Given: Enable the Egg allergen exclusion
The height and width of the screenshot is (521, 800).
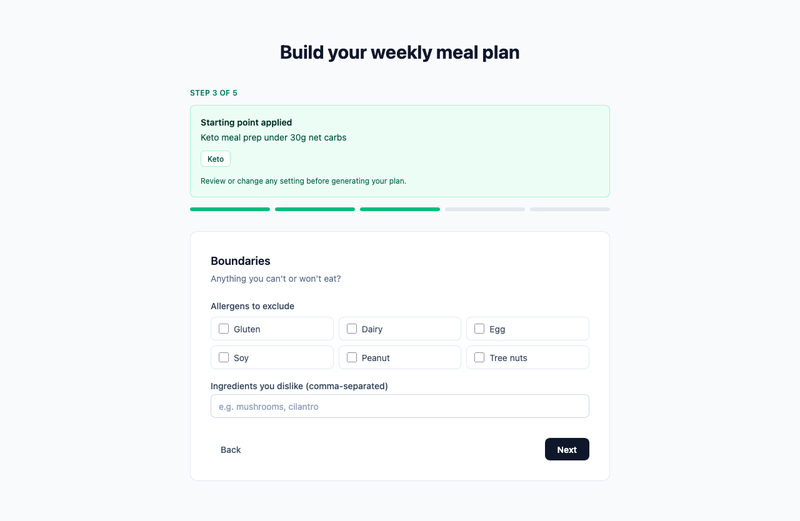Looking at the screenshot, I should coord(479,329).
